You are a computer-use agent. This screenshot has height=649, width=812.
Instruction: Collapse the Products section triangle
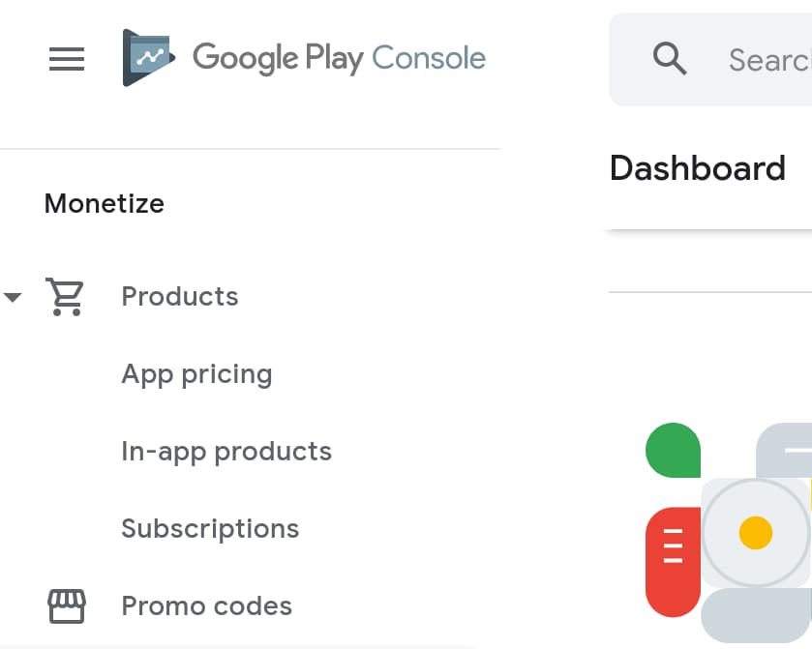point(14,297)
